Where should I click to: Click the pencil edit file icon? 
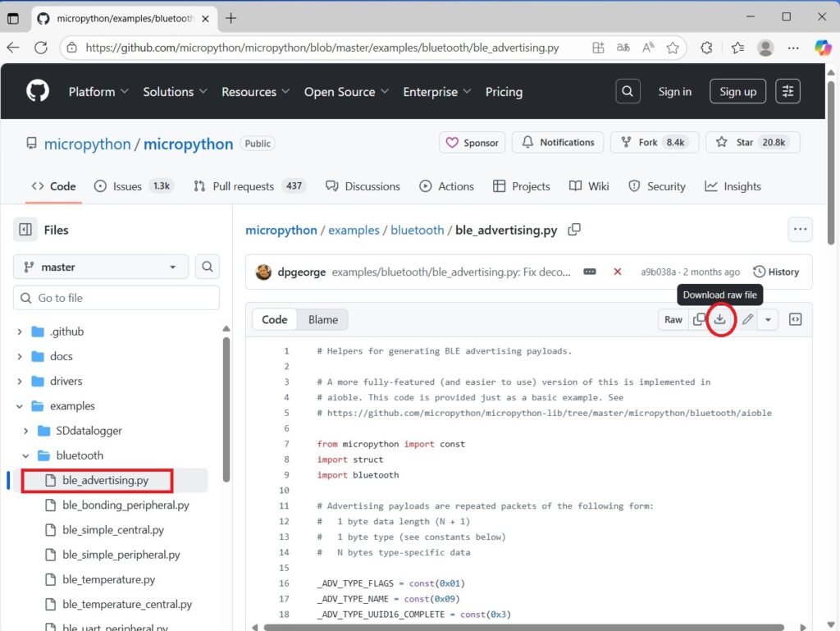(747, 319)
